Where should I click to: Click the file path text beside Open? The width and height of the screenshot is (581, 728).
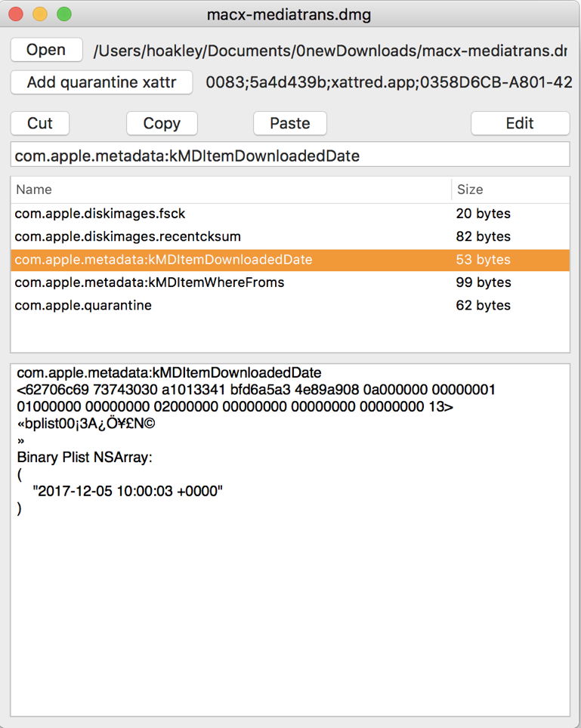click(329, 51)
